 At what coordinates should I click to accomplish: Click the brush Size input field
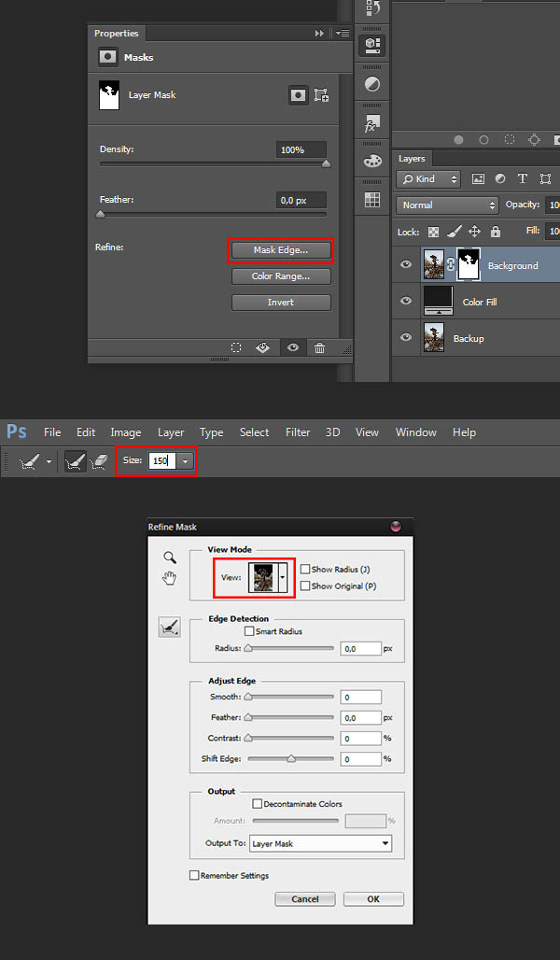pyautogui.click(x=161, y=461)
